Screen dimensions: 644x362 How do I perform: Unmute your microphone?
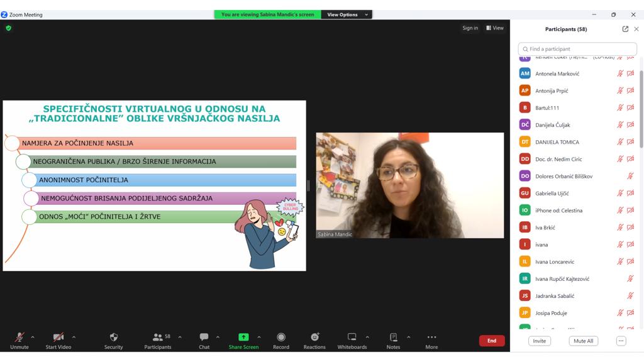tap(19, 337)
